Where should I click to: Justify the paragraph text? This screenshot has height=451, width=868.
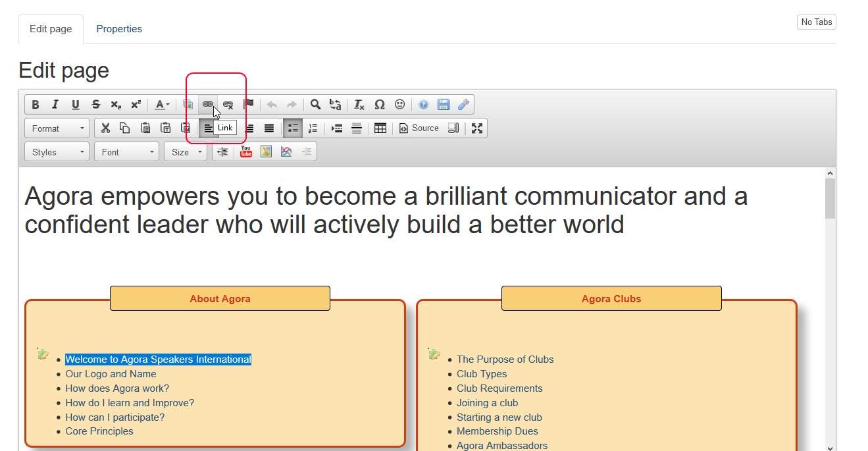[269, 128]
